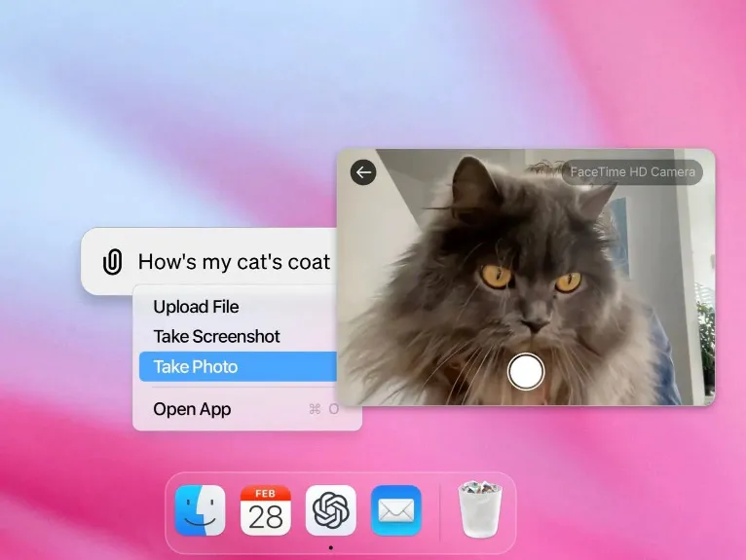Image resolution: width=746 pixels, height=560 pixels.
Task: Choose Upload File from the attachment menu
Action: [196, 307]
